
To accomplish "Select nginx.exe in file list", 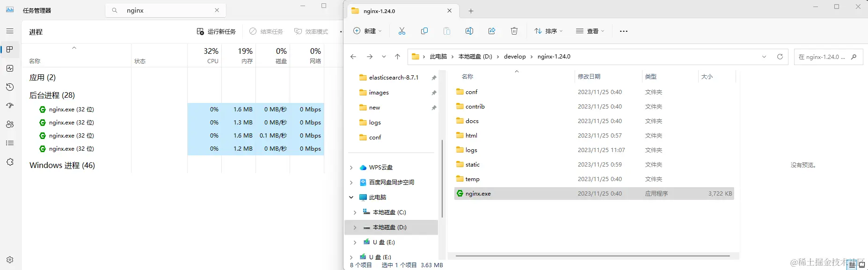I will (594, 194).
